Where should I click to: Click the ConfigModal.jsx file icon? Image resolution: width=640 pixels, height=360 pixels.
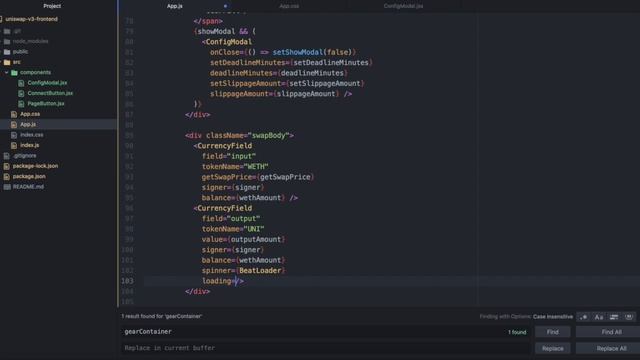[21, 83]
